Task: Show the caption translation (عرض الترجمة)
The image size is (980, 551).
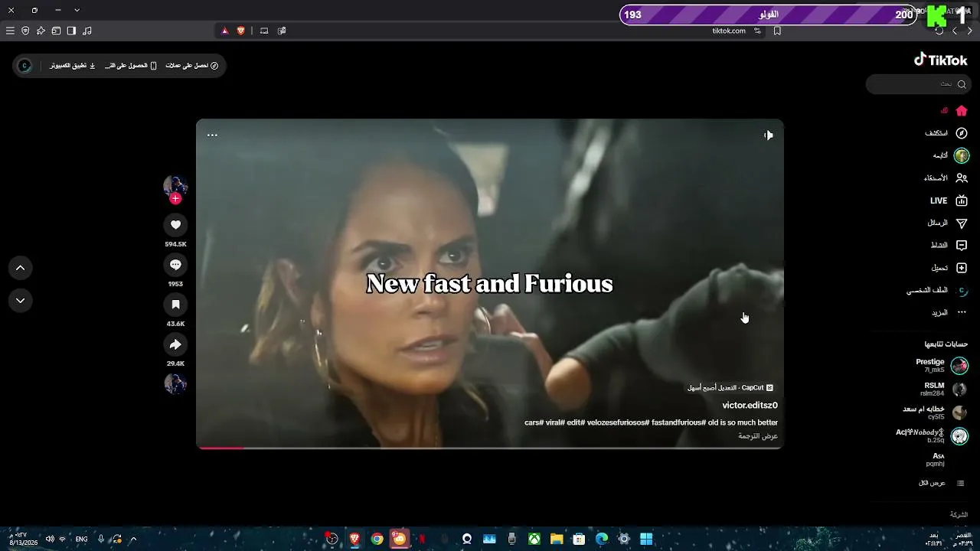Action: 758,436
